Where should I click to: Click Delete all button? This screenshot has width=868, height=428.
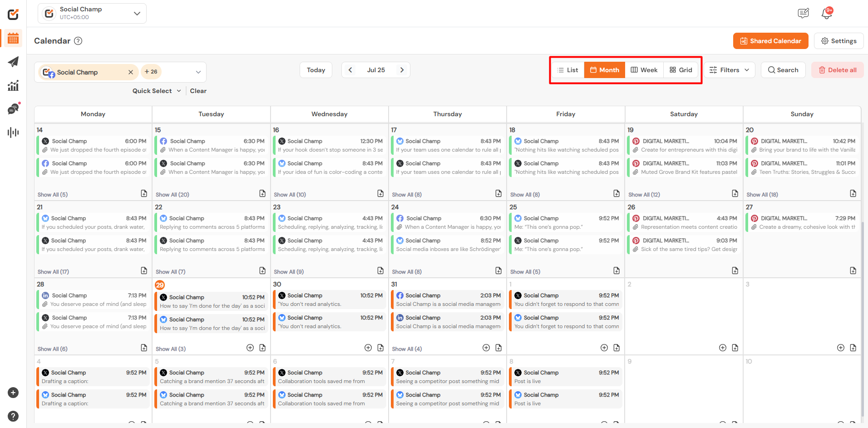(x=838, y=70)
